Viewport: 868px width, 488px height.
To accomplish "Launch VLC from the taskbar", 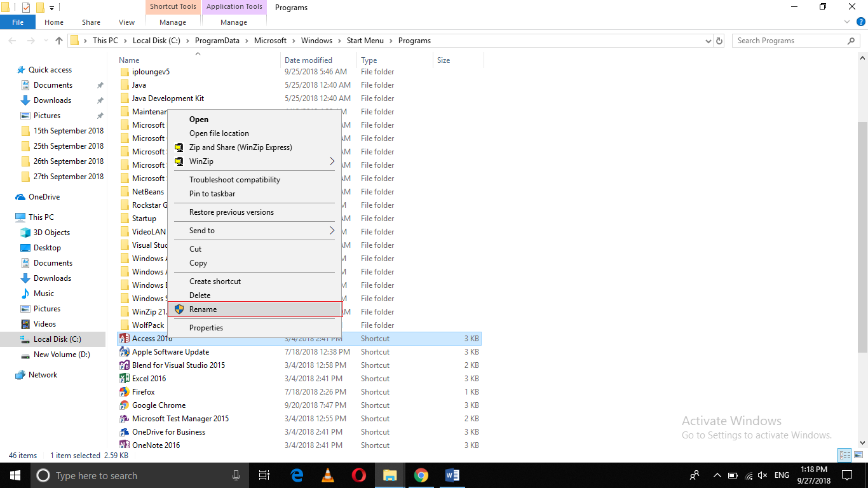I will (x=327, y=475).
